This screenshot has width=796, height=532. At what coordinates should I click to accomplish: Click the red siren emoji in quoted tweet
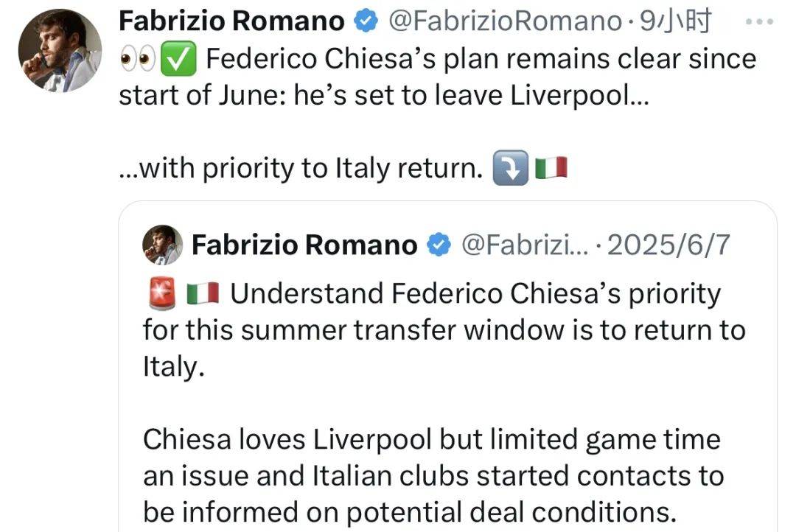(161, 295)
